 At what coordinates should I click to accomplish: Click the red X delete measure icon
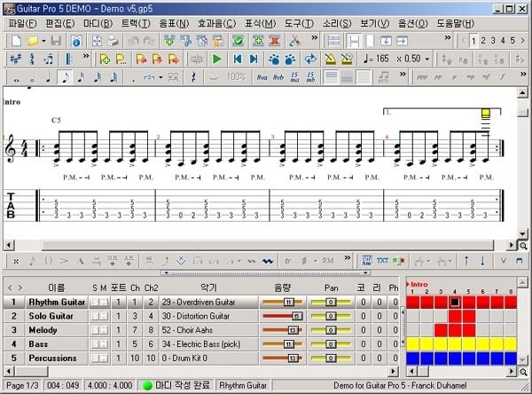[x=275, y=41]
